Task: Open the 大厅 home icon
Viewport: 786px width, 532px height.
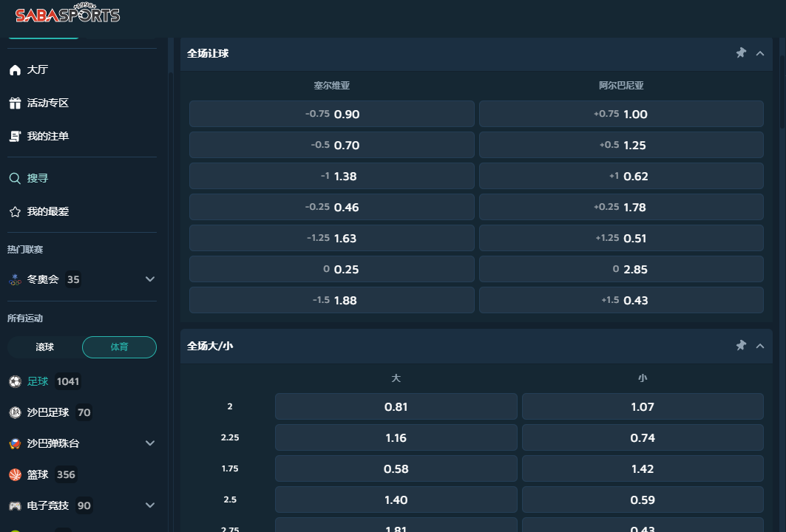Action: (15, 70)
